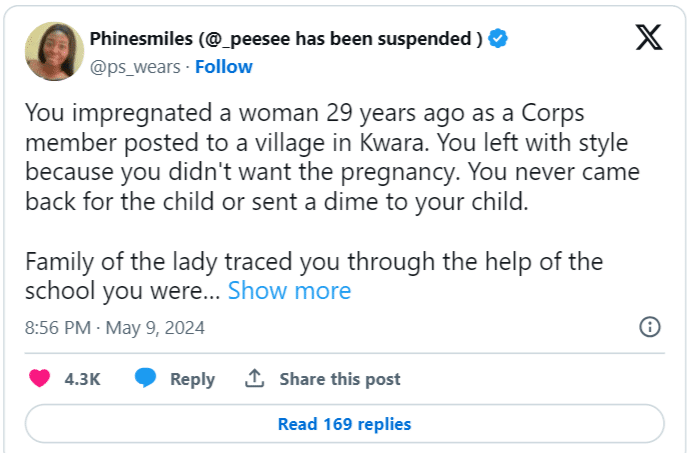Screen dimensions: 689x453
Task: Open the Phinesmiles display name link
Action: [147, 39]
